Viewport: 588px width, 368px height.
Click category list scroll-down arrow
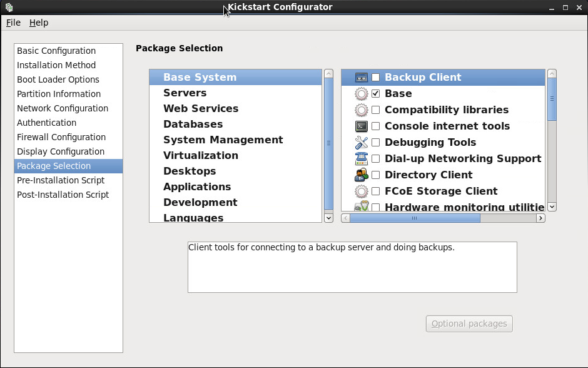[x=328, y=218]
